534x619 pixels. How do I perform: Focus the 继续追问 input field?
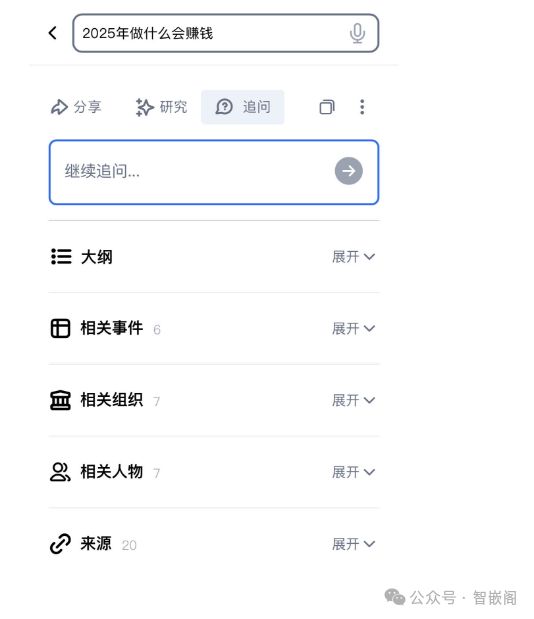pyautogui.click(x=214, y=172)
